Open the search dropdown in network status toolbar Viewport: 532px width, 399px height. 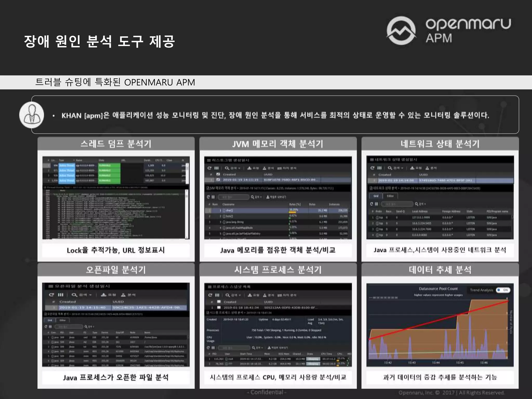pyautogui.click(x=396, y=168)
